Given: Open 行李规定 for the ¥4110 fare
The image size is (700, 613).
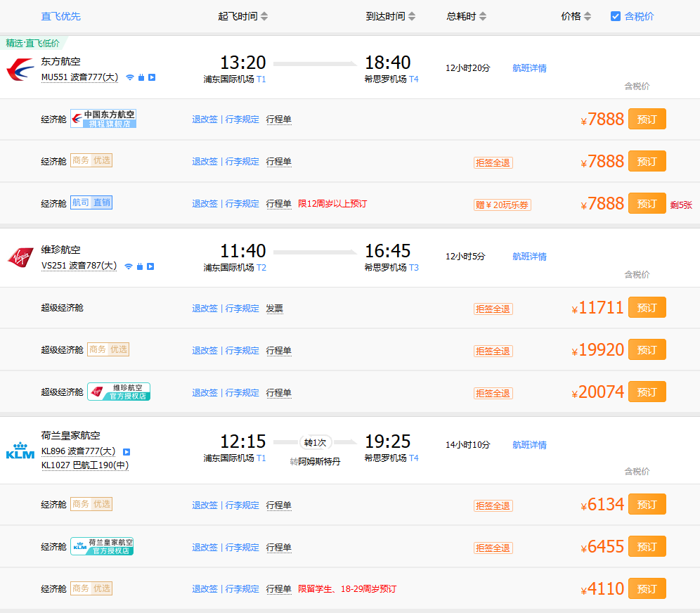Looking at the screenshot, I should (x=242, y=589).
